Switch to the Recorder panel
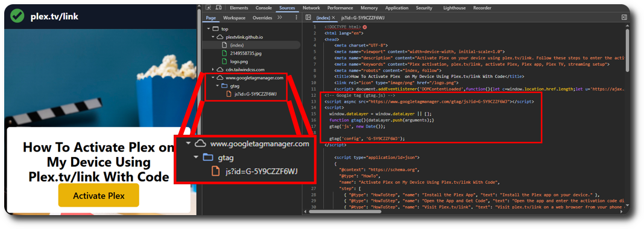The height and width of the screenshot is (229, 644). (x=482, y=8)
